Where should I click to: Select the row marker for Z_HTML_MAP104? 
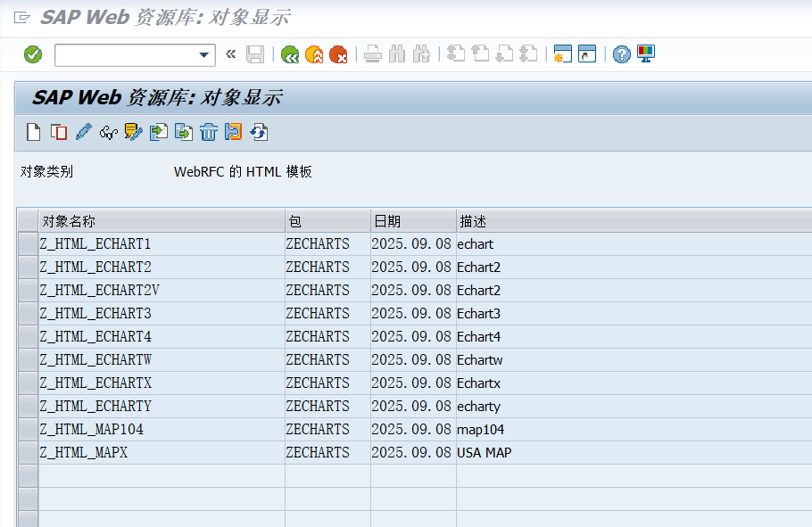(x=28, y=430)
